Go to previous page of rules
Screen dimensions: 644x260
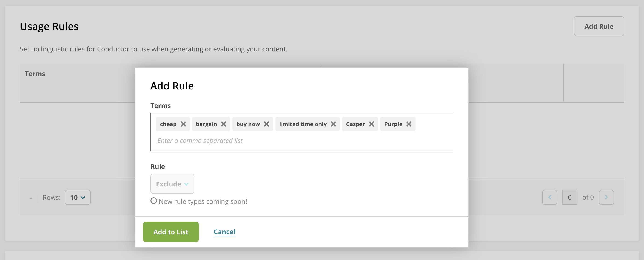549,197
